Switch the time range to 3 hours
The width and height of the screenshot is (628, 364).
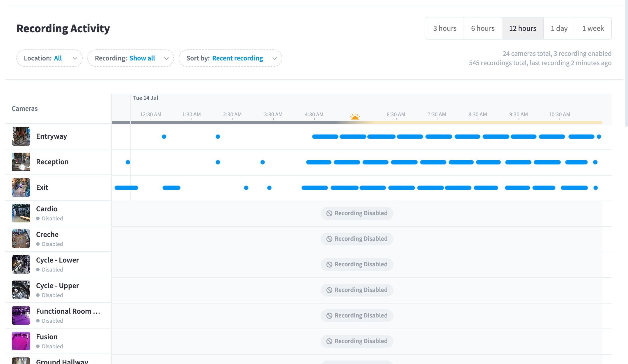click(x=445, y=28)
